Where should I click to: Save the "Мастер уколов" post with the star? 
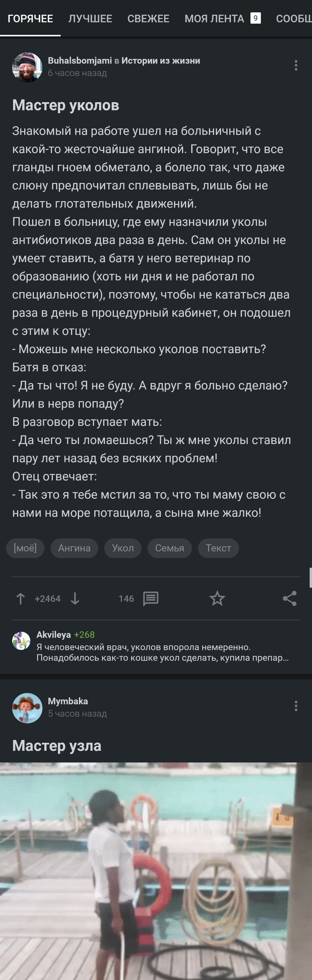pyautogui.click(x=217, y=599)
